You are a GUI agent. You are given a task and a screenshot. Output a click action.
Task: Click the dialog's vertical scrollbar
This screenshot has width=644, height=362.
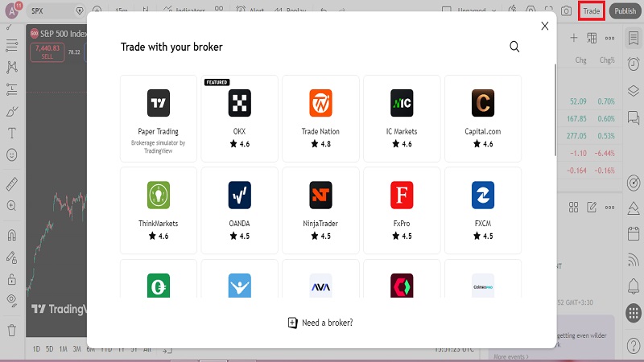pyautogui.click(x=555, y=110)
